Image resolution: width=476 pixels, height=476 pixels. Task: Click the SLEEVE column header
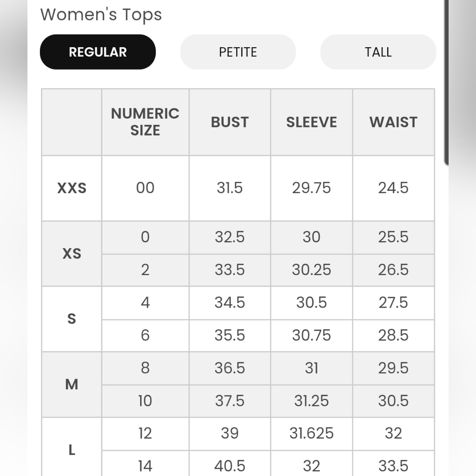tap(311, 122)
